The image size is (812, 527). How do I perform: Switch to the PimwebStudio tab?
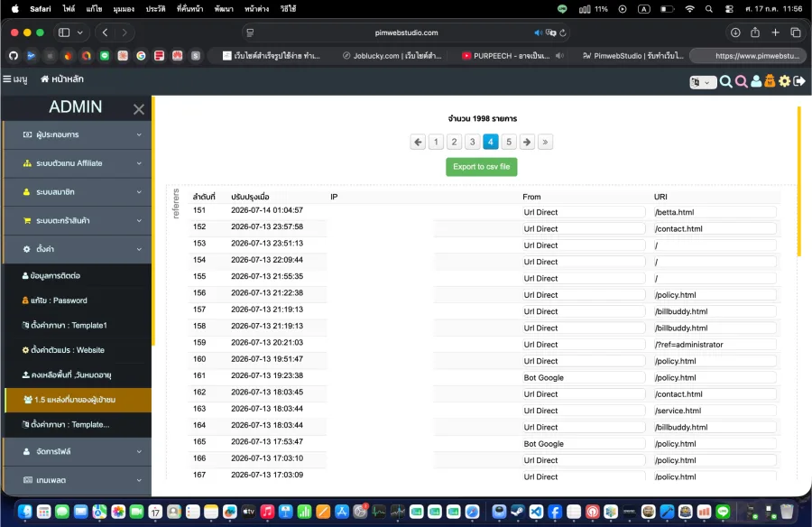click(632, 55)
